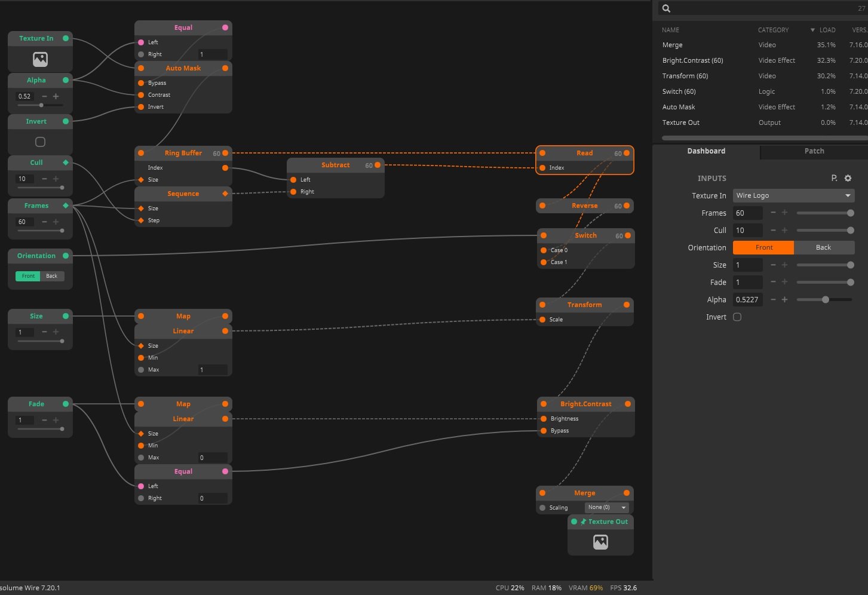This screenshot has width=868, height=595.
Task: Click the plus icon for dashboard Alpha
Action: pos(784,300)
